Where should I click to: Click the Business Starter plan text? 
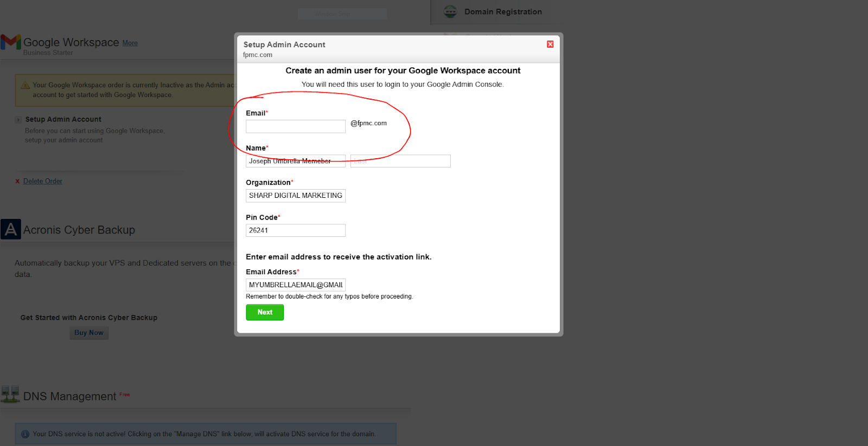pyautogui.click(x=48, y=53)
